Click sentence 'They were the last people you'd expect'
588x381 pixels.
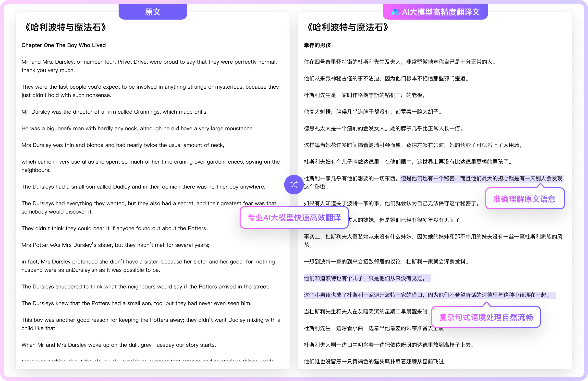coord(150,91)
